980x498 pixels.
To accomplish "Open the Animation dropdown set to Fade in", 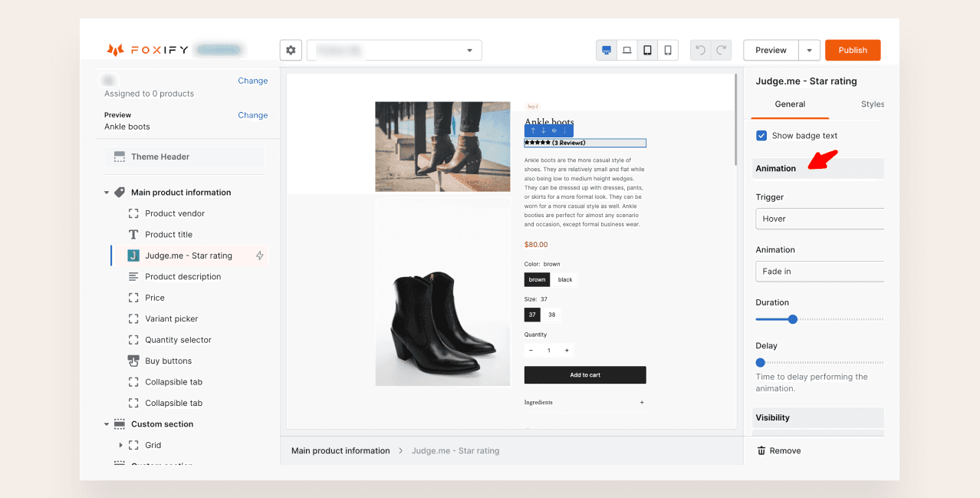I will (819, 272).
